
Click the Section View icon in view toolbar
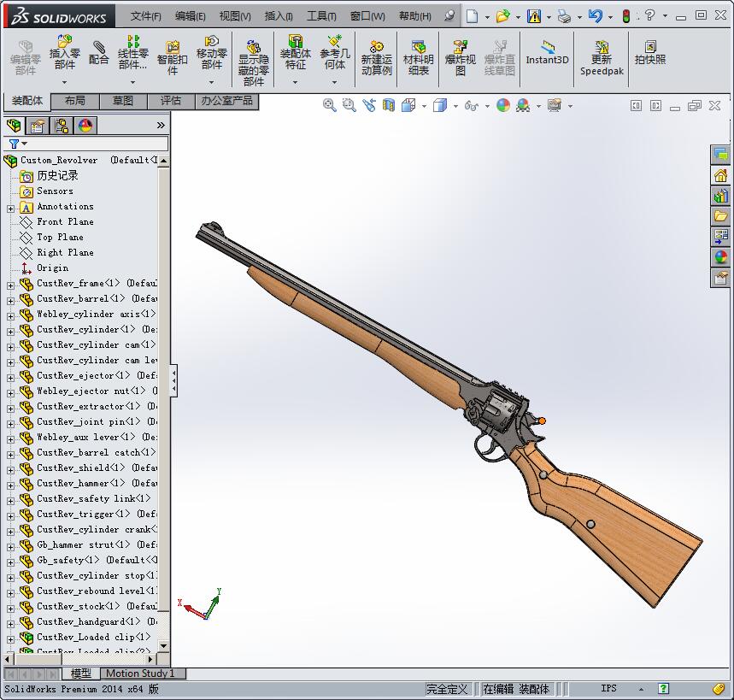pos(389,105)
